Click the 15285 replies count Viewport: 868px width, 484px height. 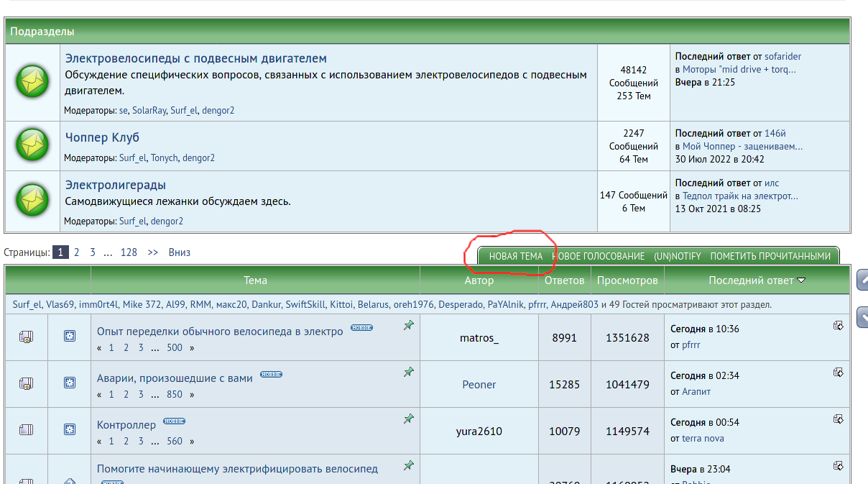pos(564,384)
